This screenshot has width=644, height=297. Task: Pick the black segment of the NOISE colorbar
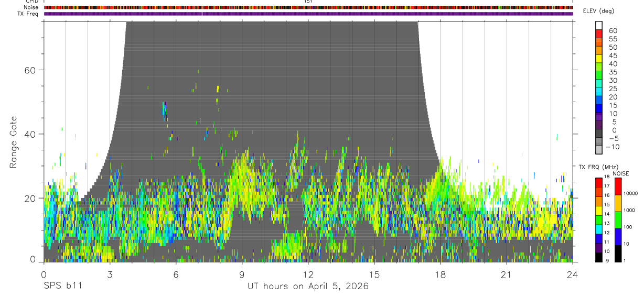(617, 254)
